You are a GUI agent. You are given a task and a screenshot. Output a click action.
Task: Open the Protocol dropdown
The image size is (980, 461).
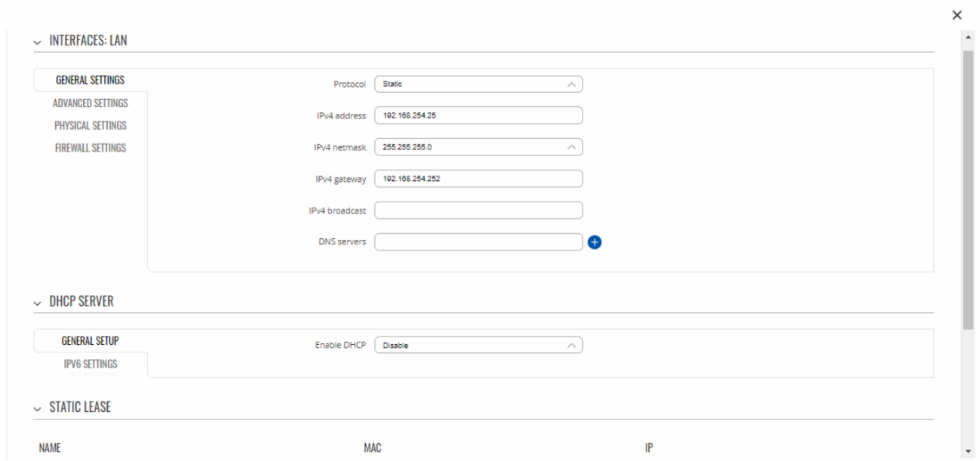tap(478, 85)
